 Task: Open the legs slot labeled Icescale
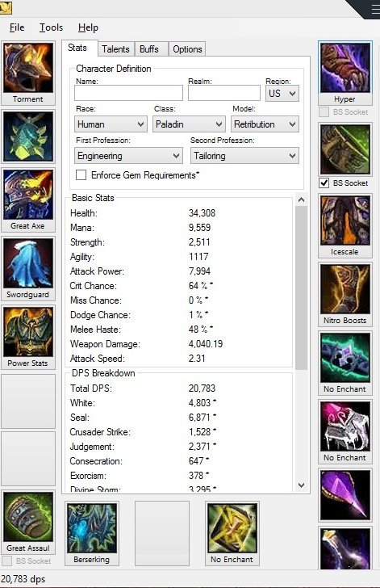pos(345,225)
